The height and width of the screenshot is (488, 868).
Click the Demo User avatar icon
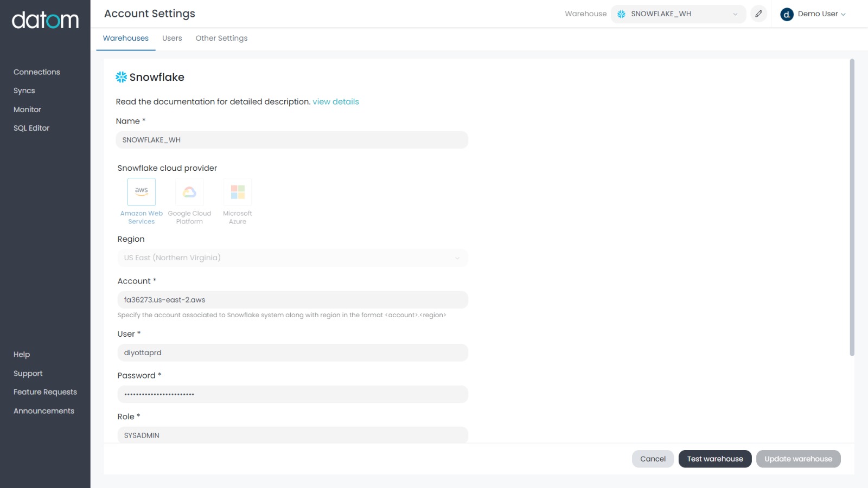coord(787,15)
